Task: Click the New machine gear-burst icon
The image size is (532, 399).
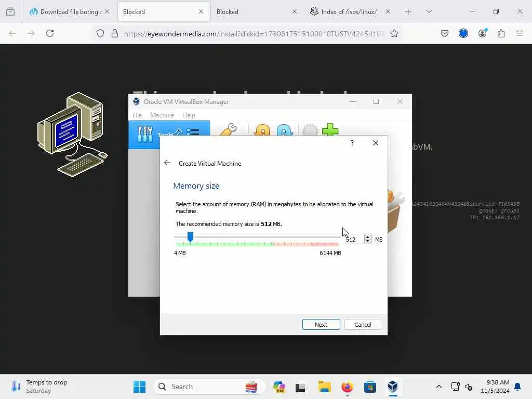Action: point(310,130)
